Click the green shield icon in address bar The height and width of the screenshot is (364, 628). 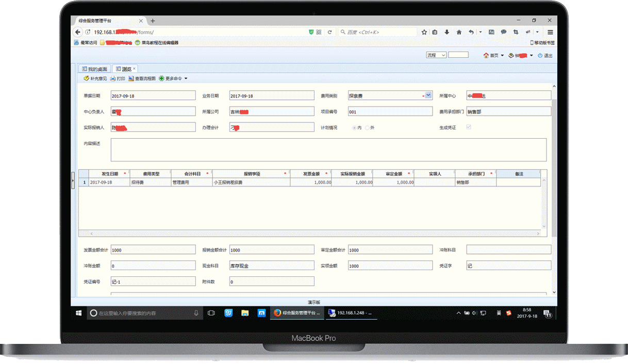pos(311,32)
